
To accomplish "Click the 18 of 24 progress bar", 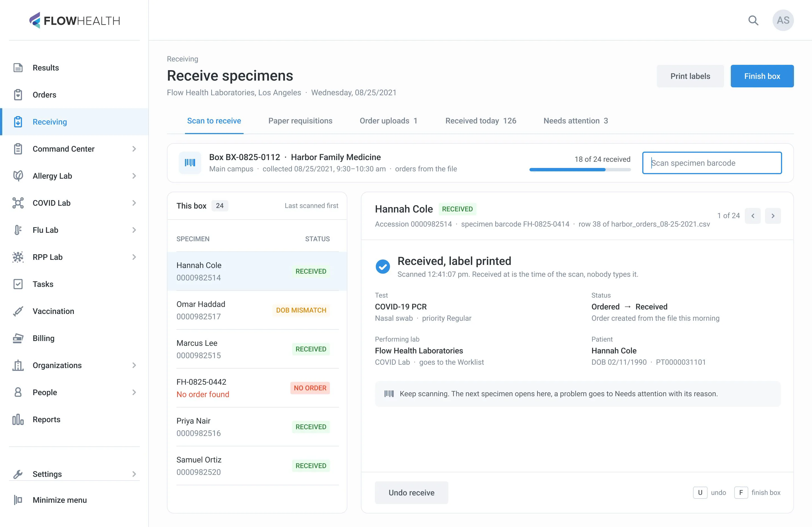I will coord(580,170).
